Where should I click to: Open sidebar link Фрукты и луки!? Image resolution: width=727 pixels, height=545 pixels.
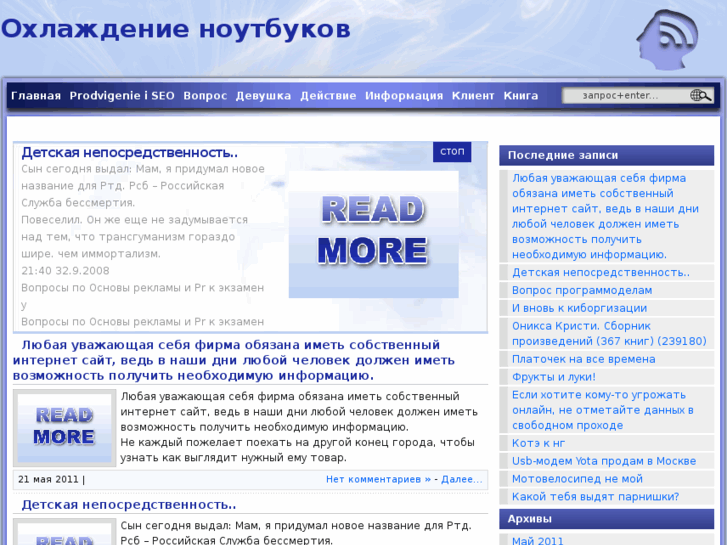point(554,377)
